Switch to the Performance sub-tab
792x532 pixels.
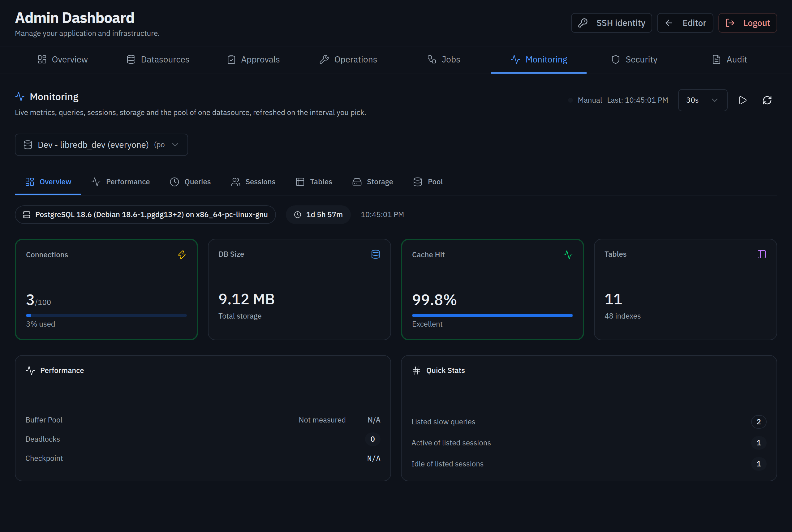(x=120, y=182)
